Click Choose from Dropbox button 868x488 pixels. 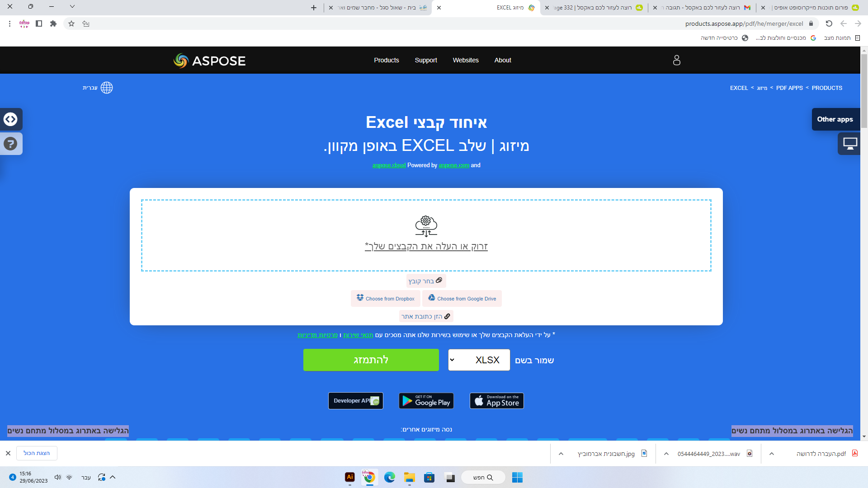coord(385,299)
